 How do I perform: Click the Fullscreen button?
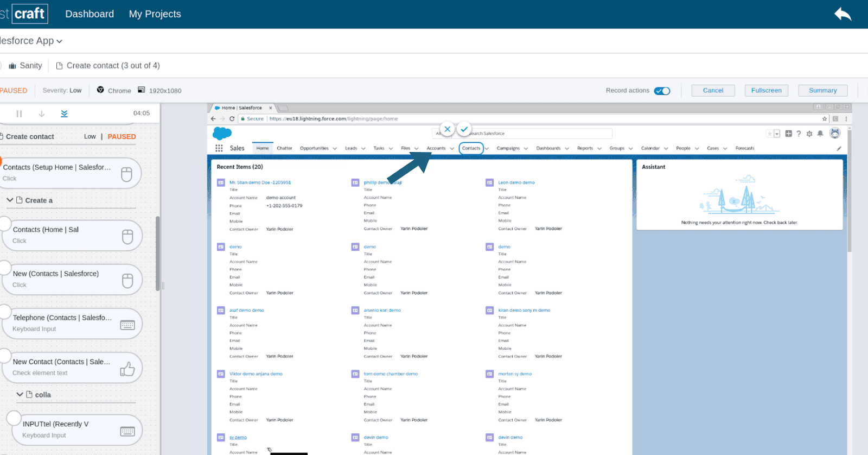point(766,91)
